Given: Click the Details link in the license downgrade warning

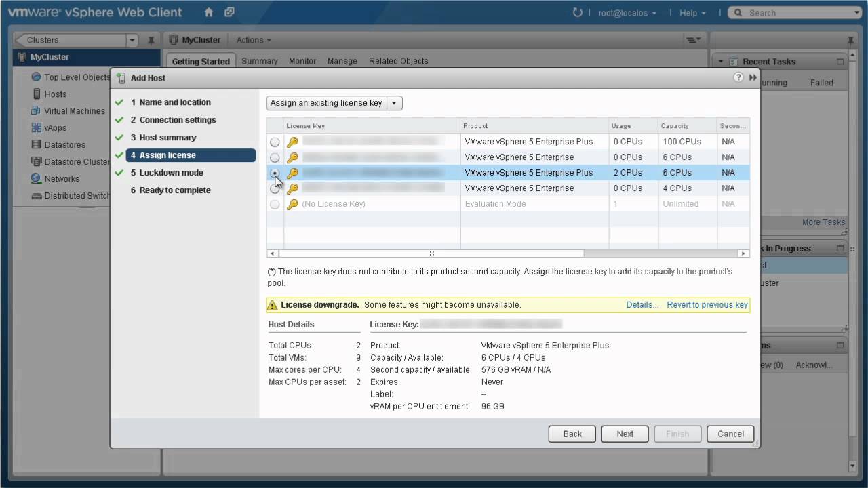Looking at the screenshot, I should [x=641, y=304].
